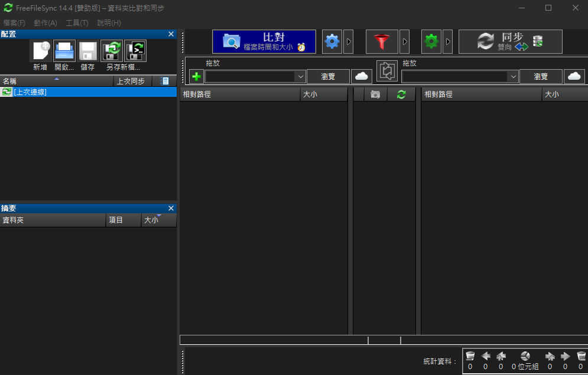Sort configurations by 上次同步 column

(133, 81)
